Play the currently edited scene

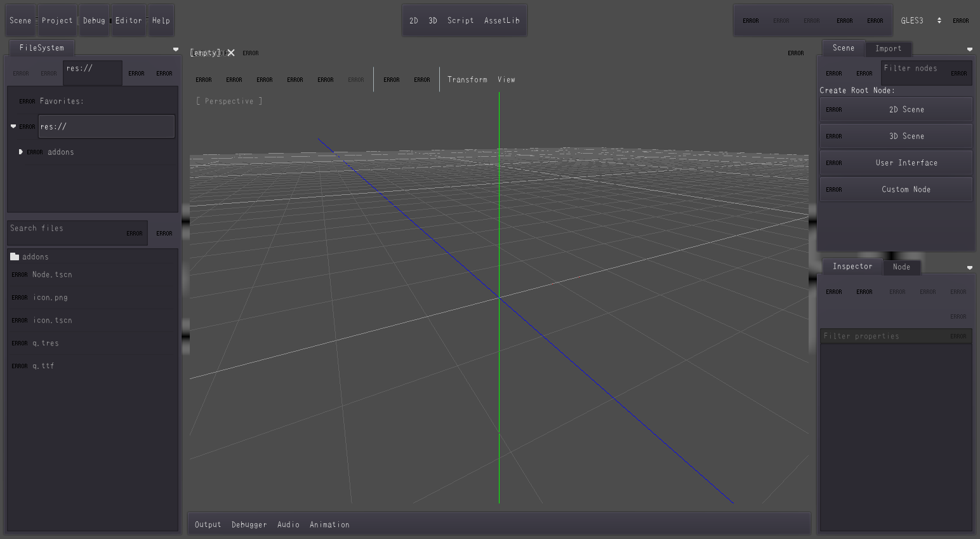pyautogui.click(x=844, y=20)
